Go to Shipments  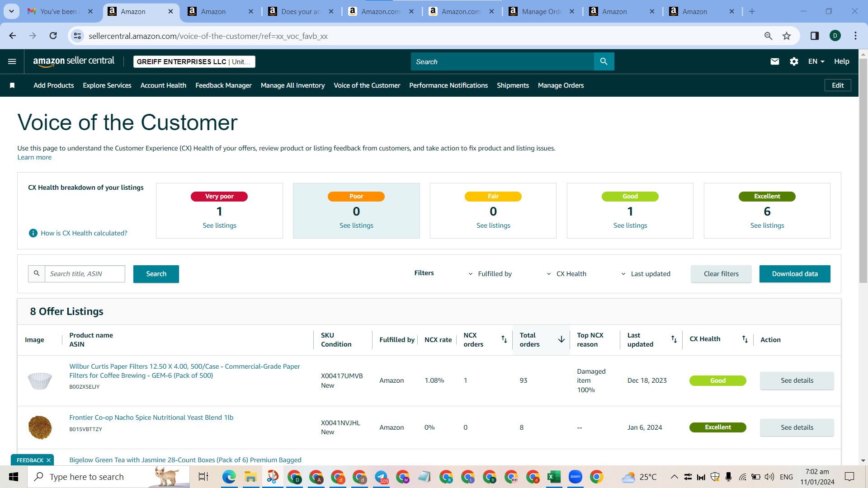point(513,85)
